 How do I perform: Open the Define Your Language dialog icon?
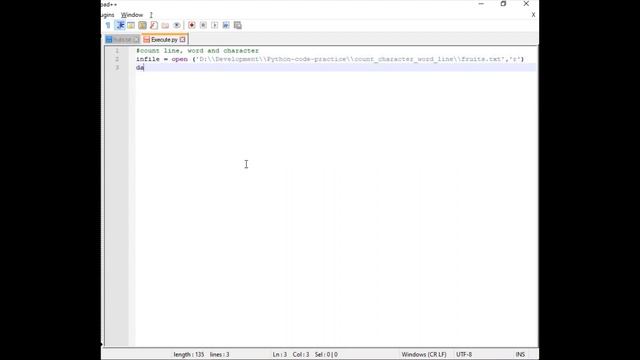[131, 25]
